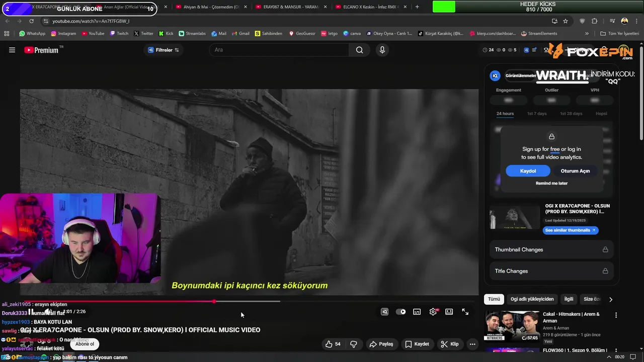Image resolution: width=644 pixels, height=362 pixels.
Task: Create a clip with the Klip button
Action: tap(450, 344)
